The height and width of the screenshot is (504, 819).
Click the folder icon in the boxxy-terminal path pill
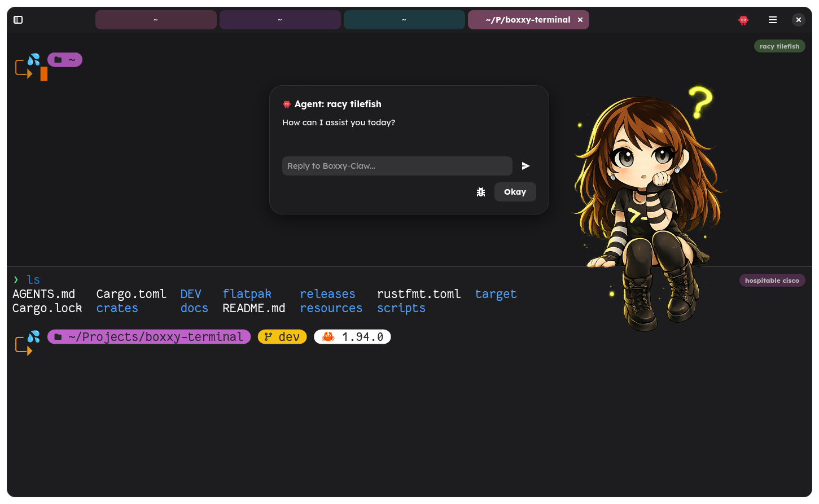pos(58,336)
